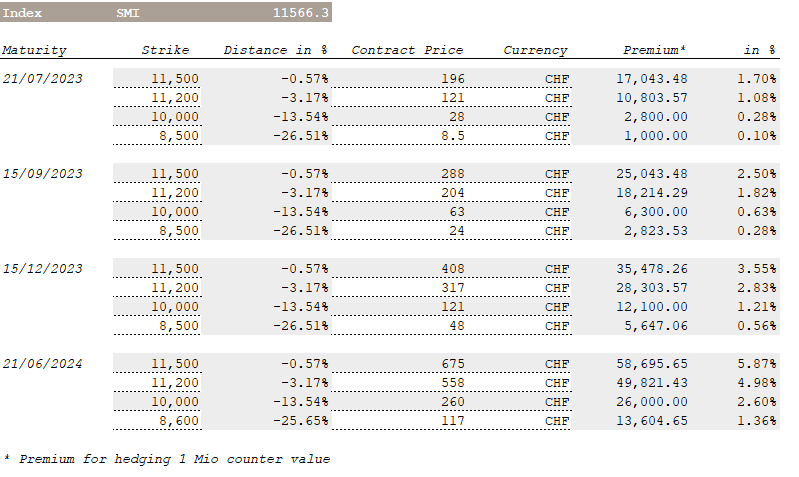799x477 pixels.
Task: Click the Maturity column header
Action: point(34,50)
